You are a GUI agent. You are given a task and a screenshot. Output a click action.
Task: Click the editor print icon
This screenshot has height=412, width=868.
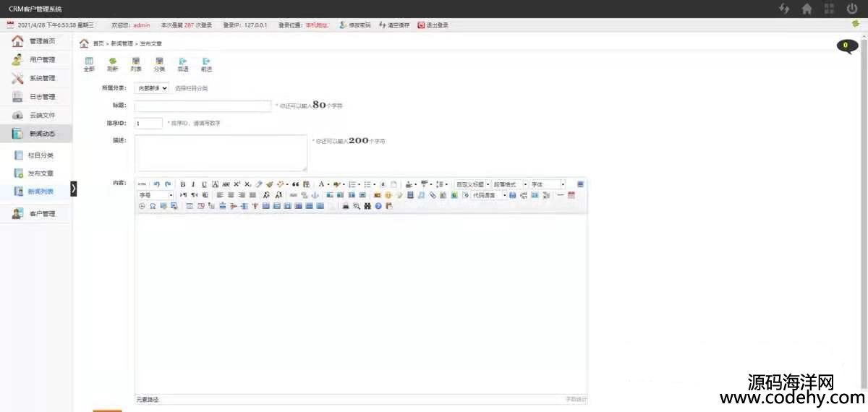tap(346, 206)
